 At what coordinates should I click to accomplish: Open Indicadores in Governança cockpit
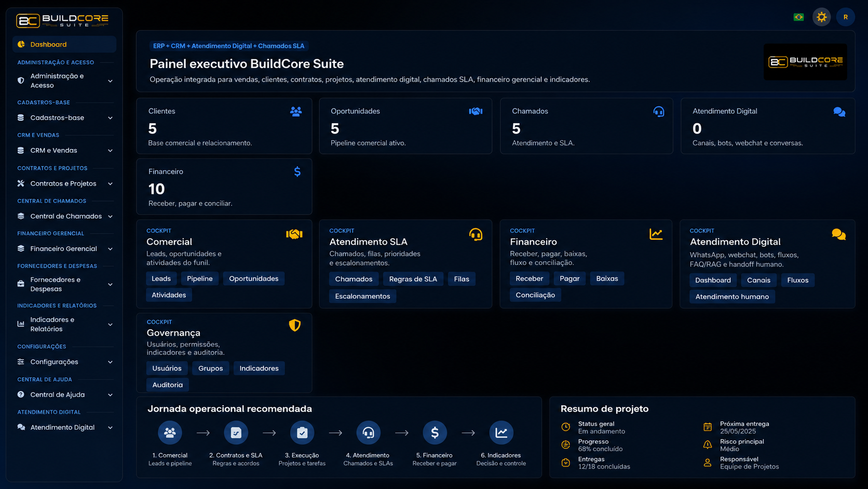(259, 368)
